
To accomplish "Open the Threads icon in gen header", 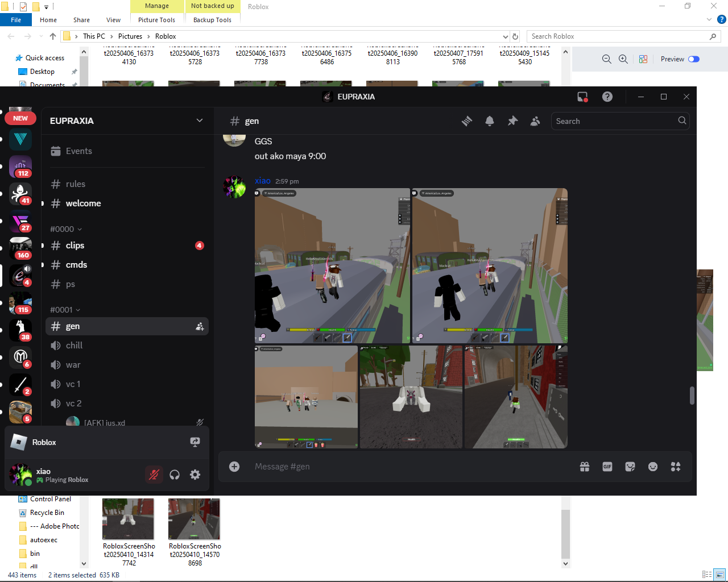I will 467,121.
